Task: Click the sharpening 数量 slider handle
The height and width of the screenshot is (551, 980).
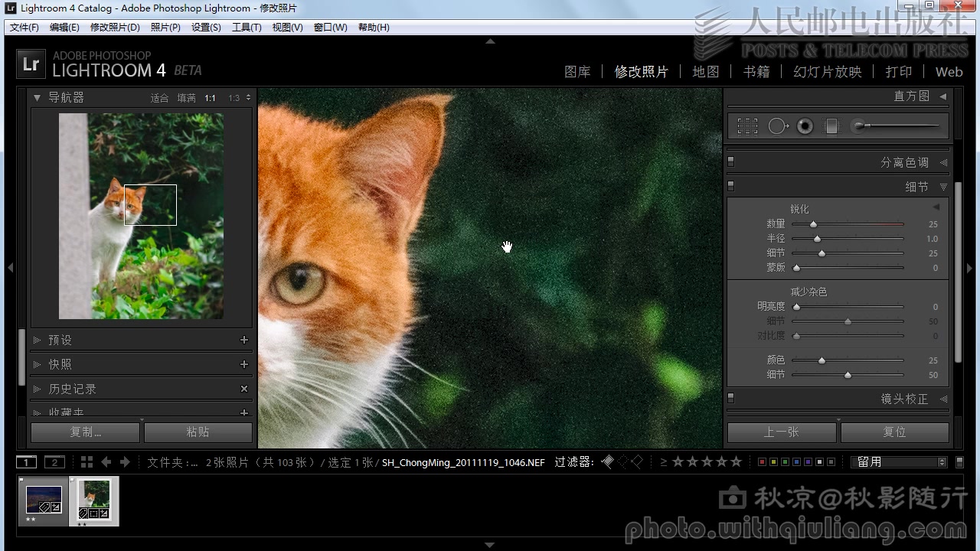Action: pos(813,224)
